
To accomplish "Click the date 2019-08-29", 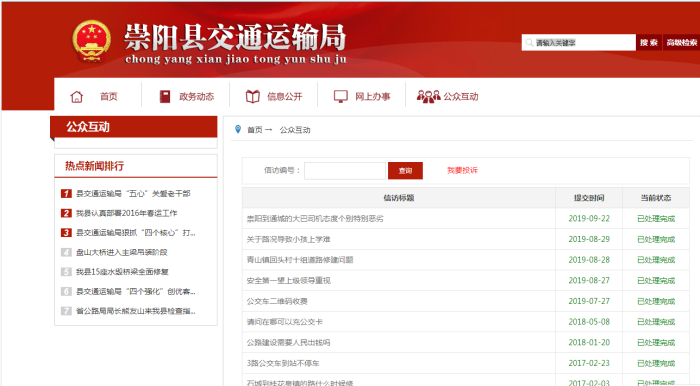I will [x=589, y=239].
